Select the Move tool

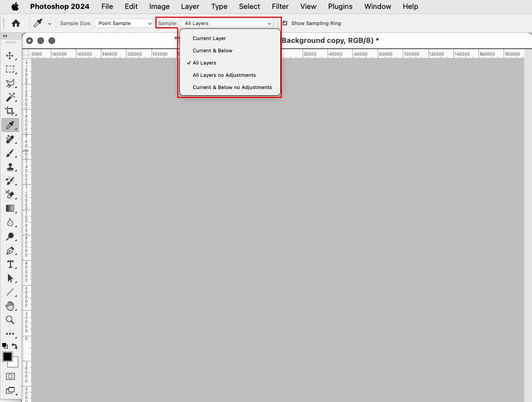pos(10,55)
